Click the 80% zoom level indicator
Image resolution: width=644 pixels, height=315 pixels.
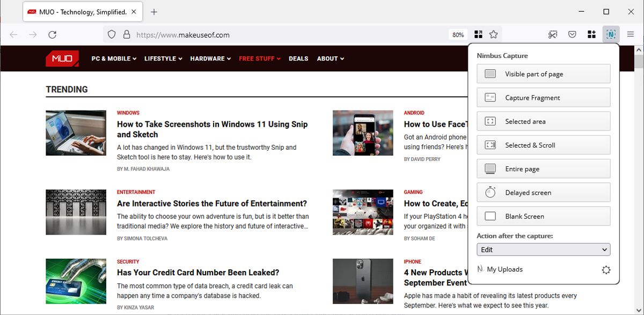tap(458, 34)
